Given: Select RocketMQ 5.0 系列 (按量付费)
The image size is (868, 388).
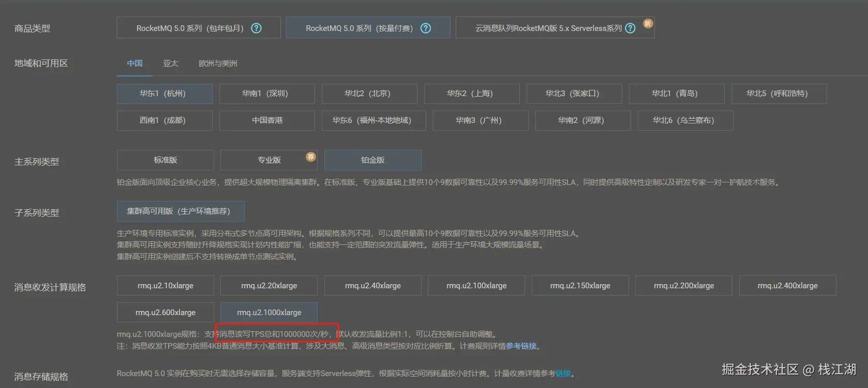Looking at the screenshot, I should coord(368,28).
